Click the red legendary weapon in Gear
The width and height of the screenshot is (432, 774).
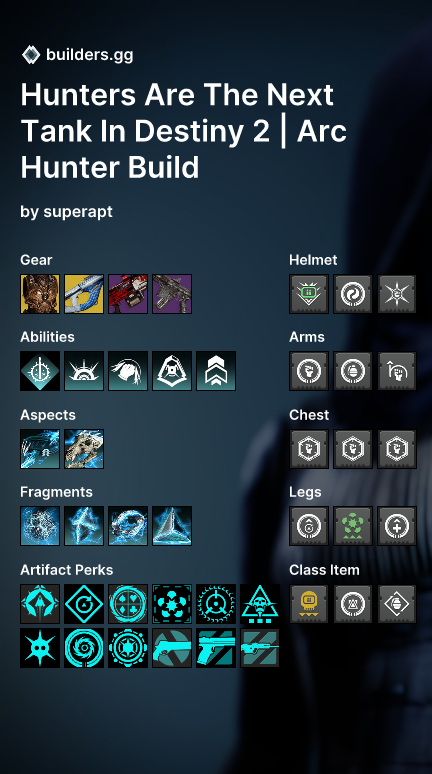pyautogui.click(x=128, y=294)
